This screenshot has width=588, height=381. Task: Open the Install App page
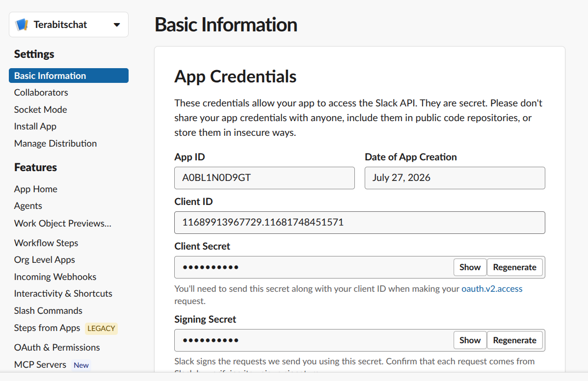[35, 127]
